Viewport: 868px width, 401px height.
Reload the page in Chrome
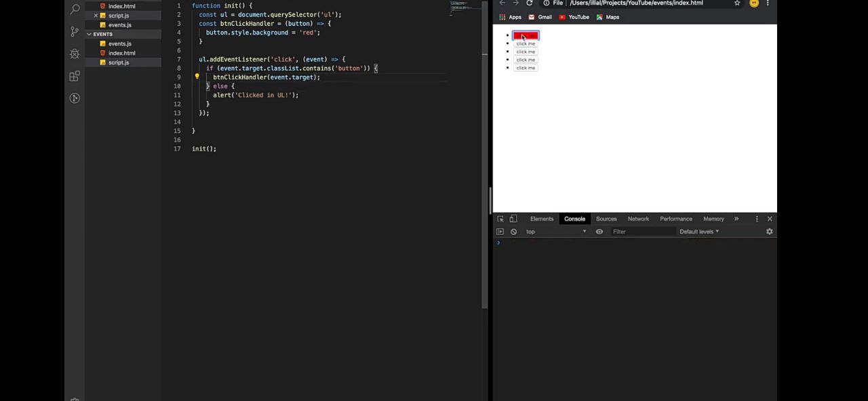530,3
